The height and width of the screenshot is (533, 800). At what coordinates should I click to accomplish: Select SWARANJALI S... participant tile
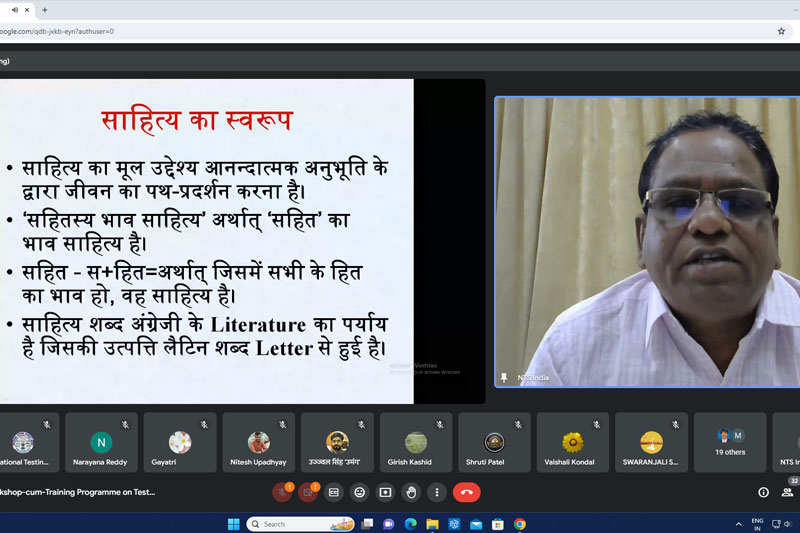(651, 442)
